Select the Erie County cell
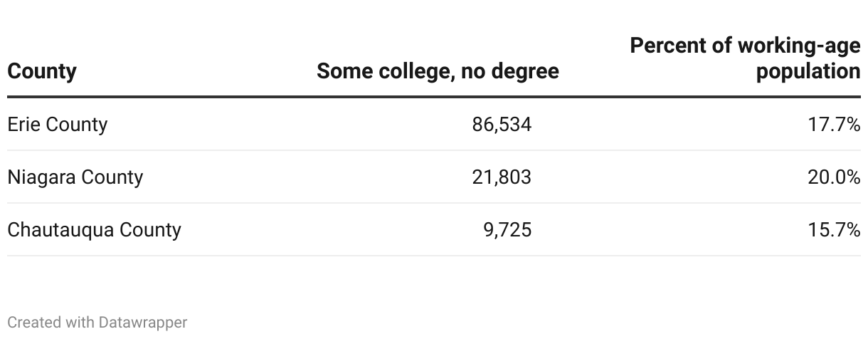868x339 pixels. pyautogui.click(x=57, y=125)
